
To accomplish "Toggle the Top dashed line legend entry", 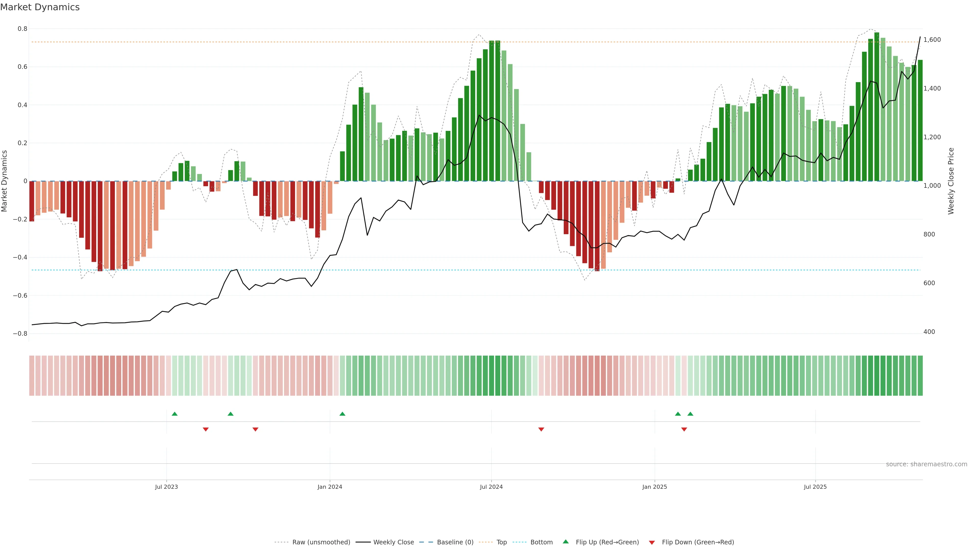I will click(501, 542).
